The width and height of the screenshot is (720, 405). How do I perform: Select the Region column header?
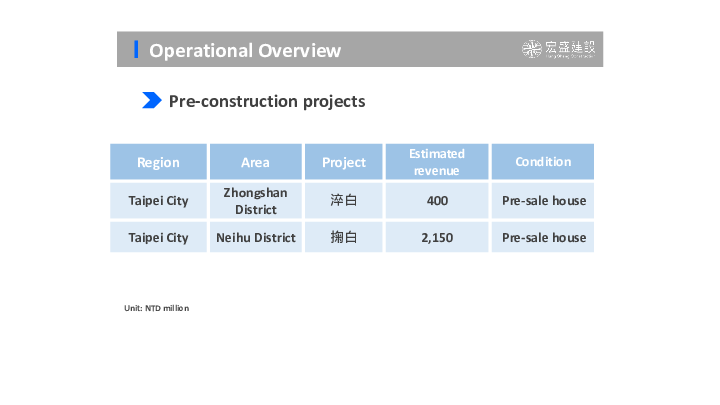point(158,162)
